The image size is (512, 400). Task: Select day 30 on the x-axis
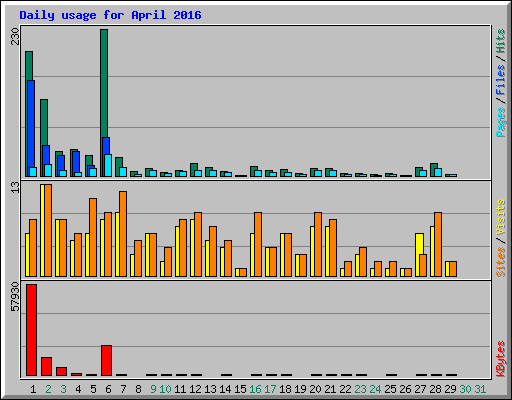(x=465, y=389)
